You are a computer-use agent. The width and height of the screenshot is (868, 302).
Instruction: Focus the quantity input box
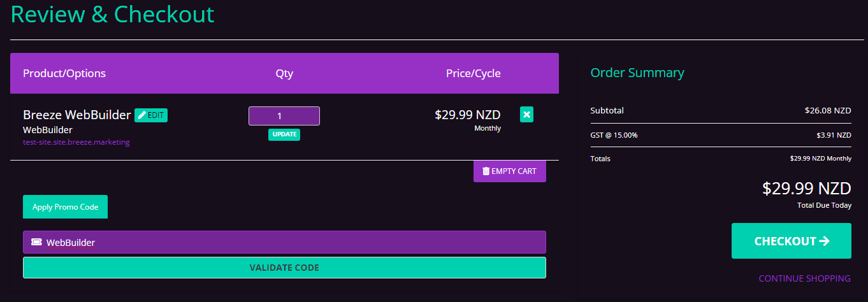click(x=284, y=116)
